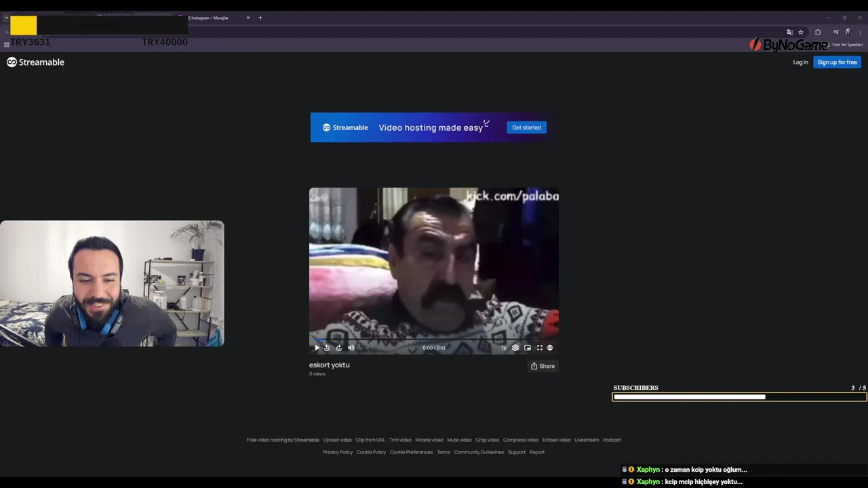Open the Podcast footer link
Viewport: 868px width, 488px height.
pos(612,440)
